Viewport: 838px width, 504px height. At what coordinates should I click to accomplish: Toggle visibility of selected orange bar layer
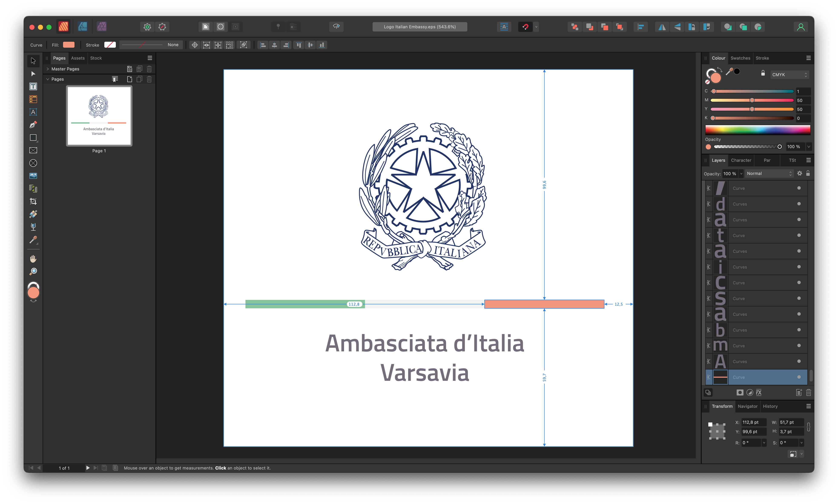click(x=799, y=377)
